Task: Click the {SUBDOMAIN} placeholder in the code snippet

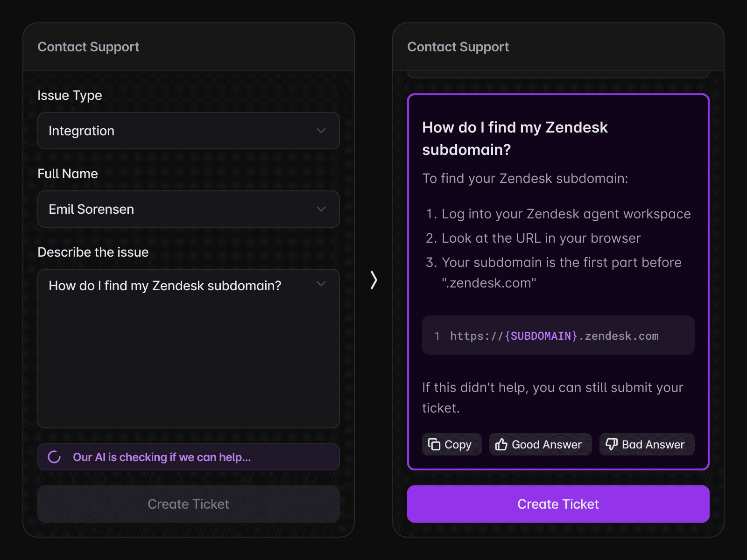Action: [x=541, y=336]
